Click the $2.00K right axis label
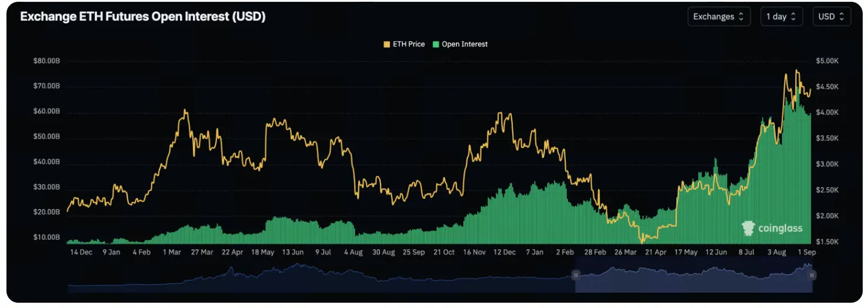The width and height of the screenshot is (868, 308). click(827, 216)
